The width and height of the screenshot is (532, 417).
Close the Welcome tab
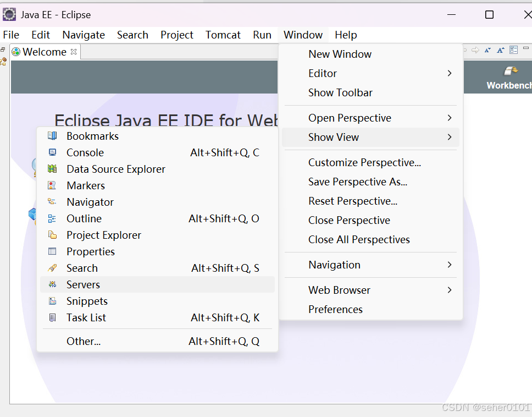pos(74,52)
